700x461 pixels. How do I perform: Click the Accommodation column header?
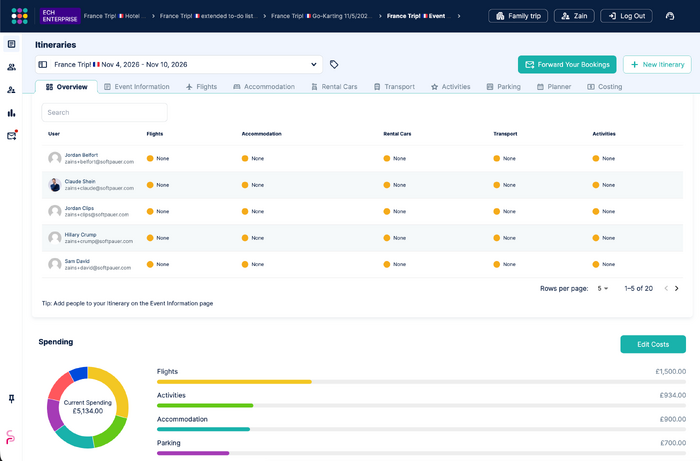[x=262, y=134]
